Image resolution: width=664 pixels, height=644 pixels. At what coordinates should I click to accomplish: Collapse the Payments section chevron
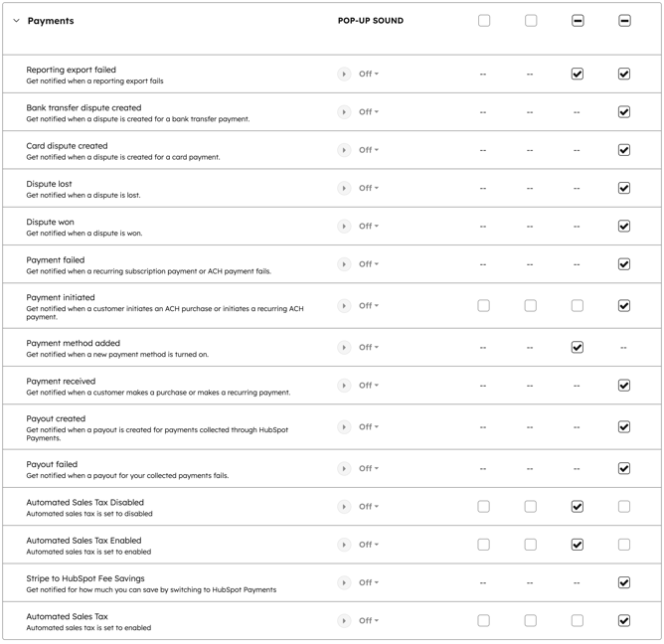(16, 21)
